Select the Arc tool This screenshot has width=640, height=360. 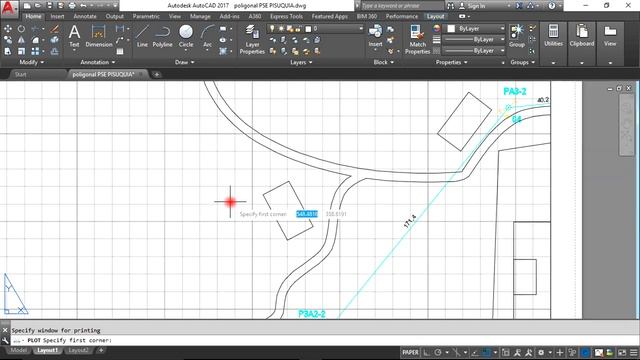coord(207,36)
